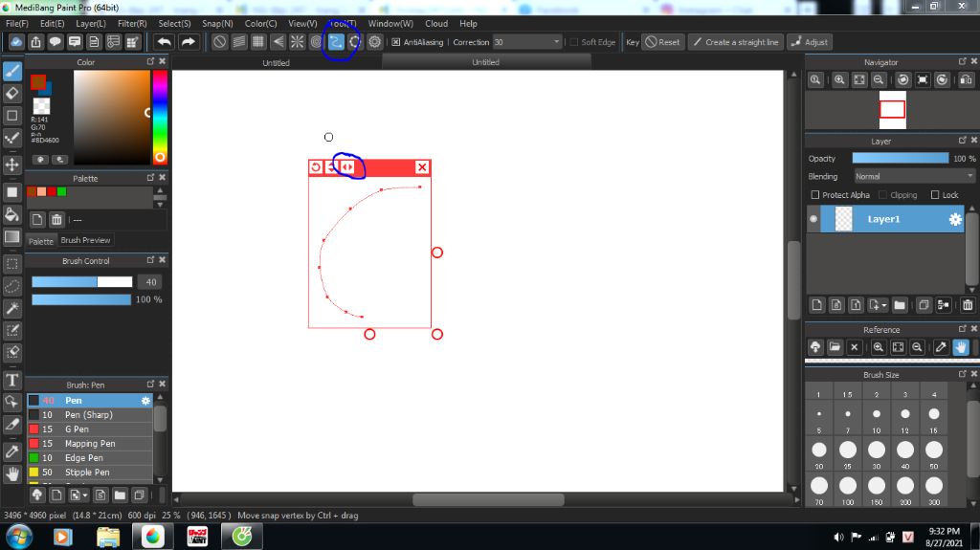Image resolution: width=980 pixels, height=550 pixels.
Task: Select the Bucket fill tool
Action: [11, 214]
